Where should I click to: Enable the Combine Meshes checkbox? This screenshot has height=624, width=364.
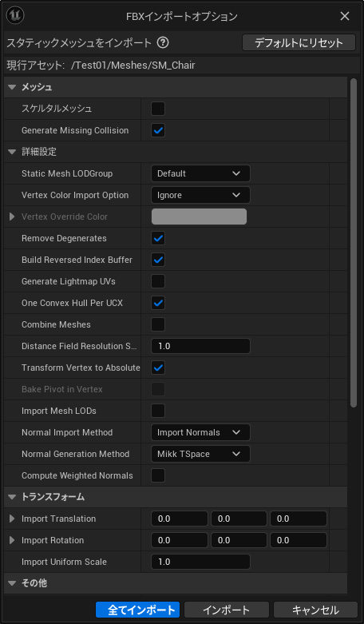[158, 324]
